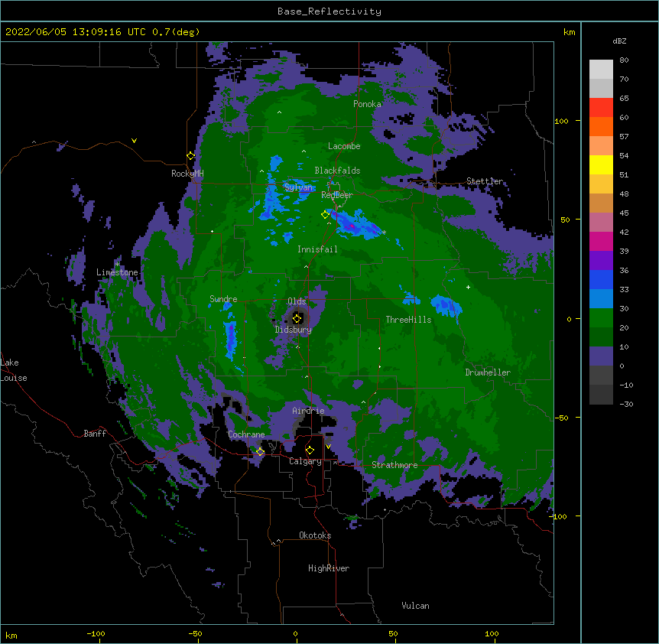Screen dimensions: 659x644
Task: Click the Didsbury city label
Action: pyautogui.click(x=293, y=330)
